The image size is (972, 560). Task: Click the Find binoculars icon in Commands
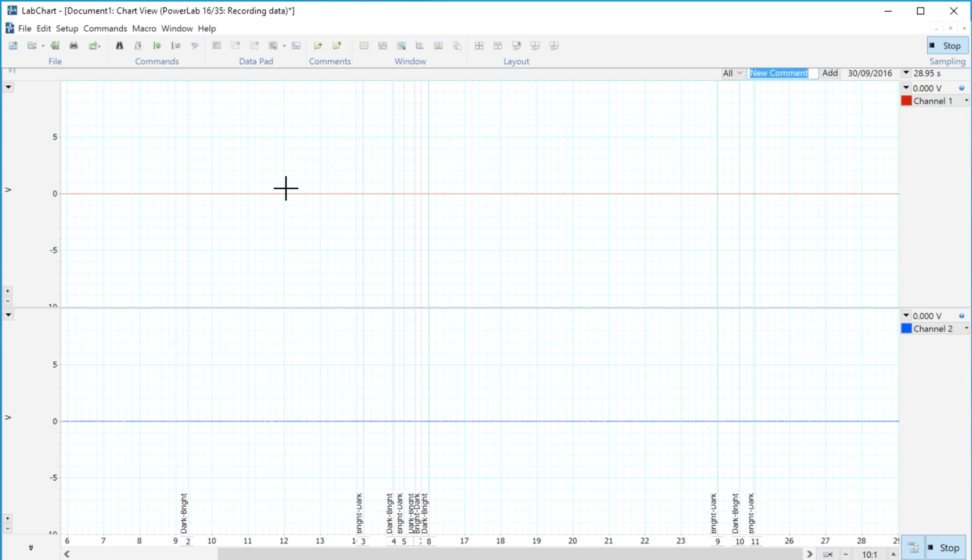pyautogui.click(x=119, y=45)
